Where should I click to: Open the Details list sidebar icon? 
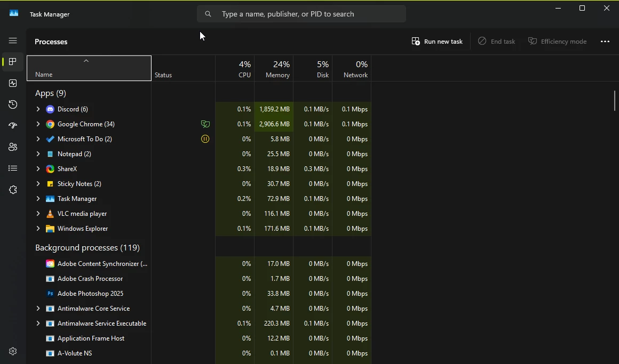(x=13, y=168)
